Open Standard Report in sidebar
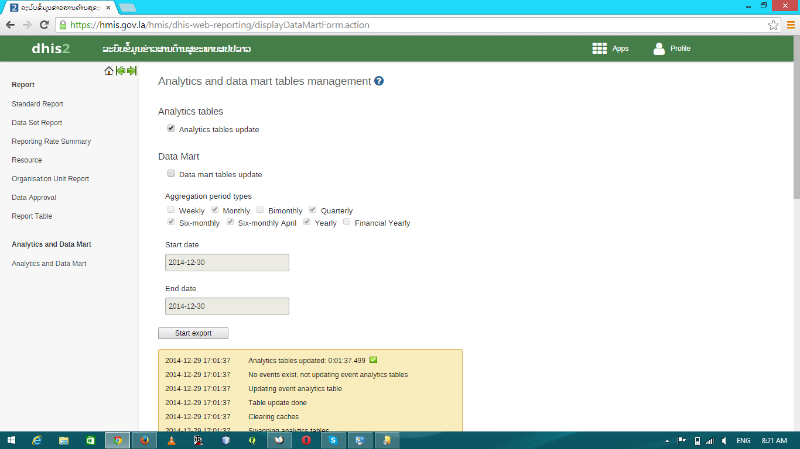Viewport: 800px width, 449px height. click(37, 104)
